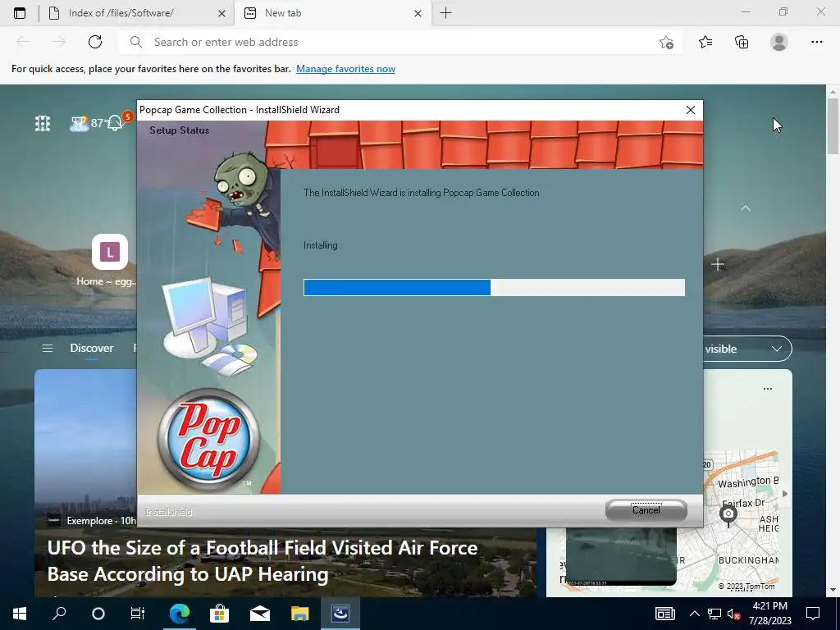Open the Favorites list icon

705,42
